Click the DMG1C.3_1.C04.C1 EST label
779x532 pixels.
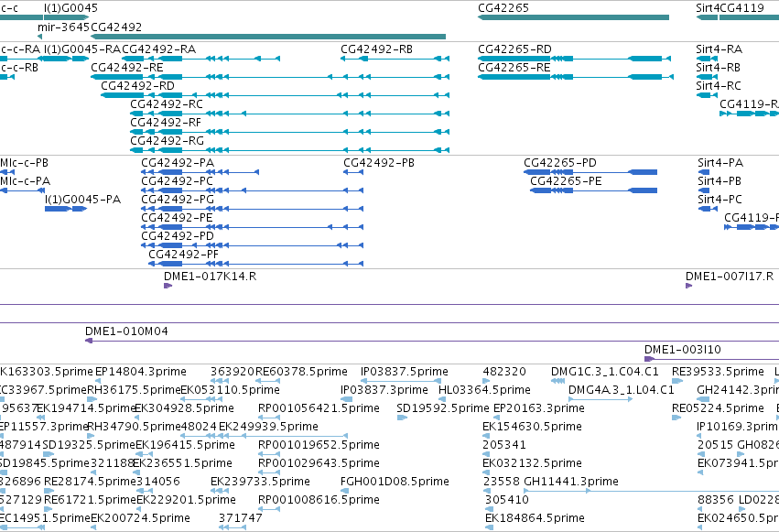[605, 372]
